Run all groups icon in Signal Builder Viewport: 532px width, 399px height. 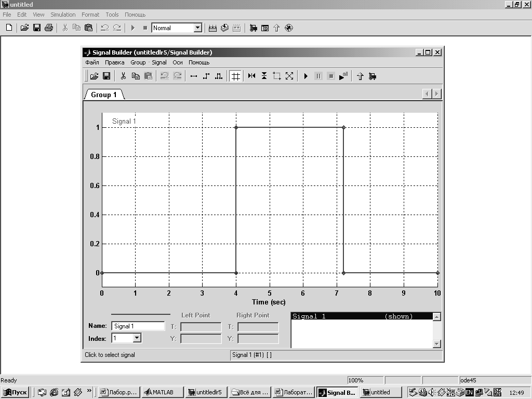click(343, 76)
